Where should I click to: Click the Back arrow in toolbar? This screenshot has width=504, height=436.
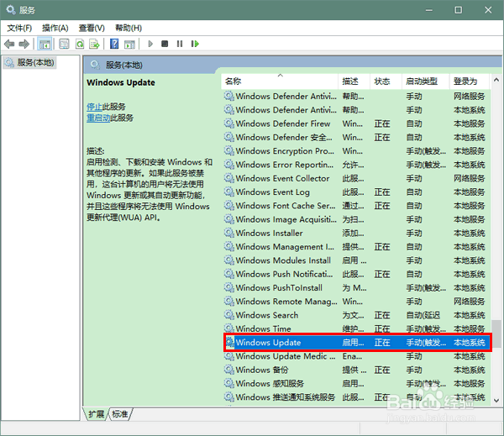(9, 44)
